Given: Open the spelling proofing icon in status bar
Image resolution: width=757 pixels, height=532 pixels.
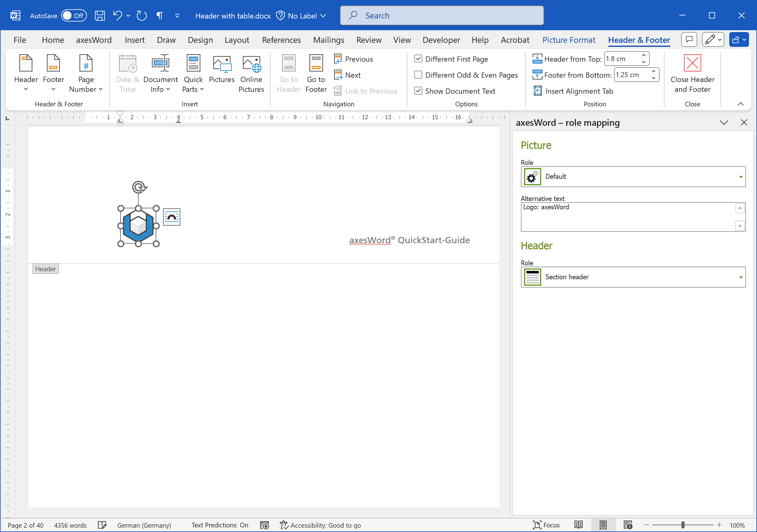Looking at the screenshot, I should pos(102,525).
